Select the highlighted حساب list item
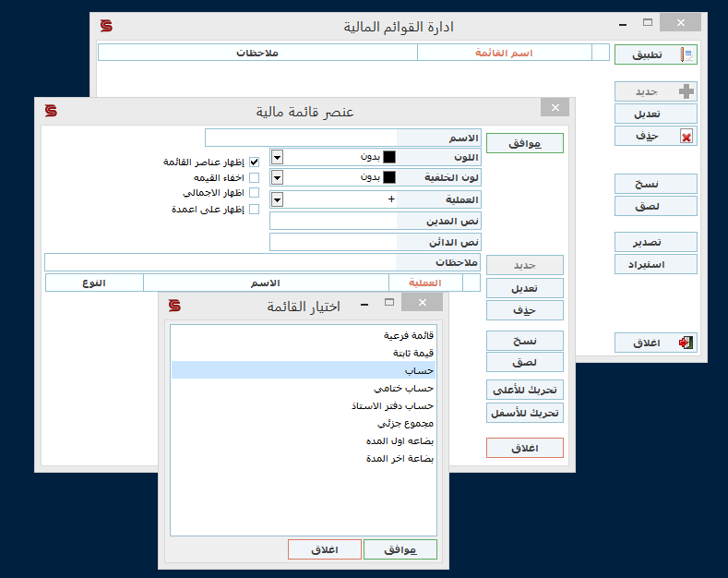728x578 pixels. (304, 370)
